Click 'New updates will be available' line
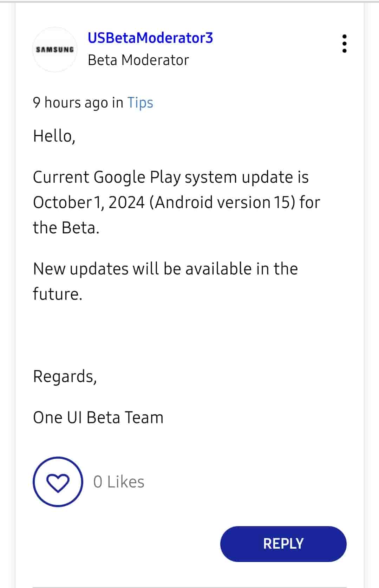The image size is (379, 588). [x=165, y=269]
